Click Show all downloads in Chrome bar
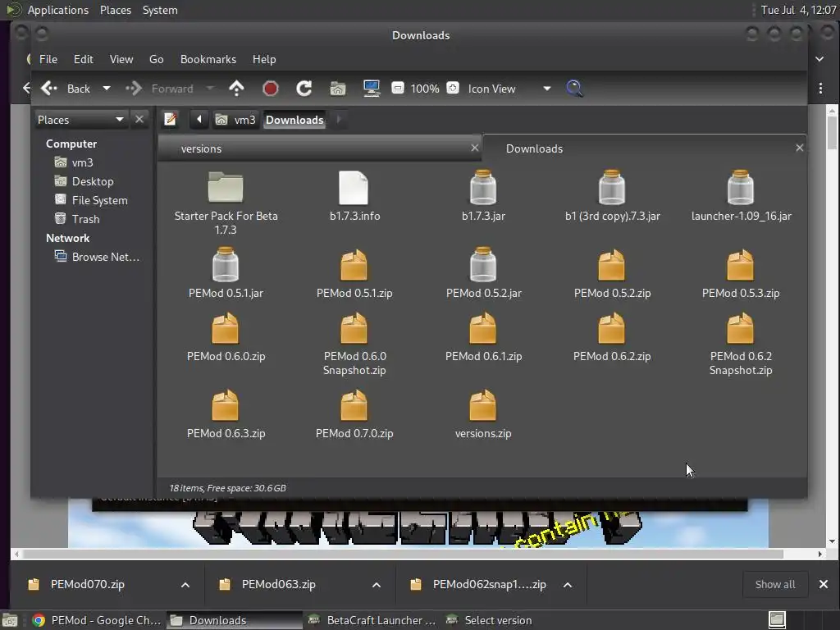 [774, 584]
